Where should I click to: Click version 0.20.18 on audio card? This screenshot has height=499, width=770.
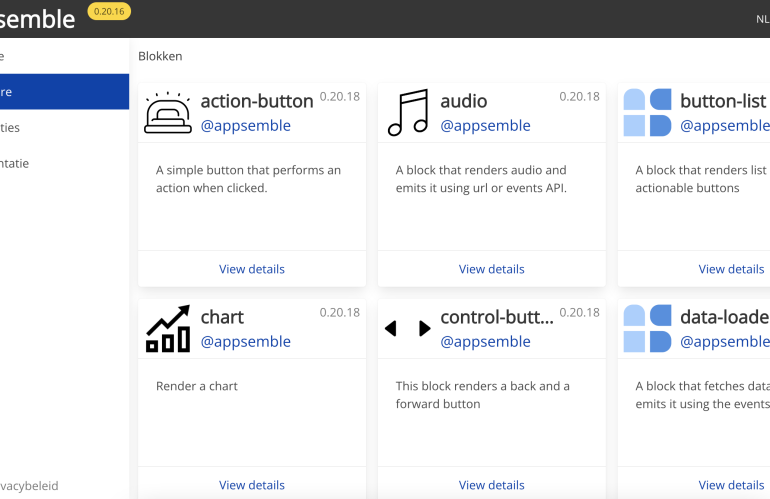point(579,97)
